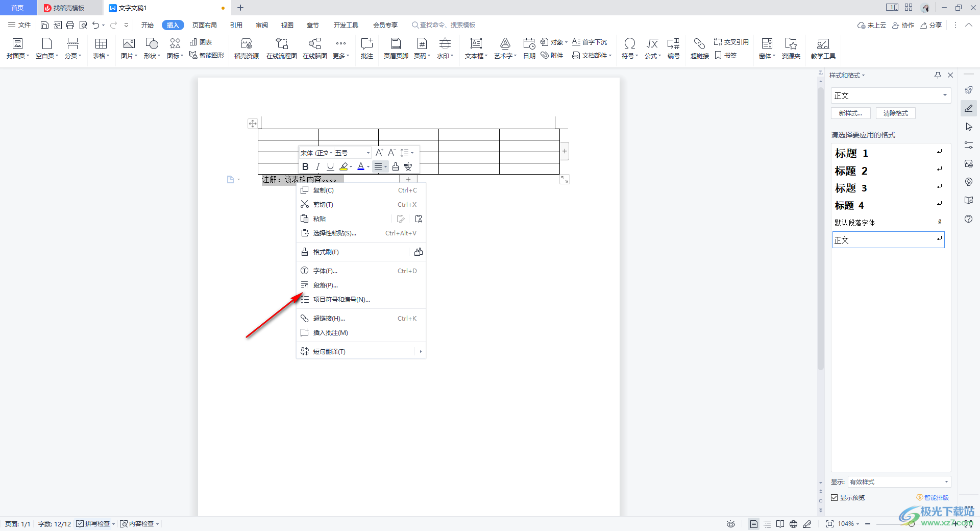
Task: Switch to the 审阅 ribbon tab
Action: pyautogui.click(x=262, y=25)
